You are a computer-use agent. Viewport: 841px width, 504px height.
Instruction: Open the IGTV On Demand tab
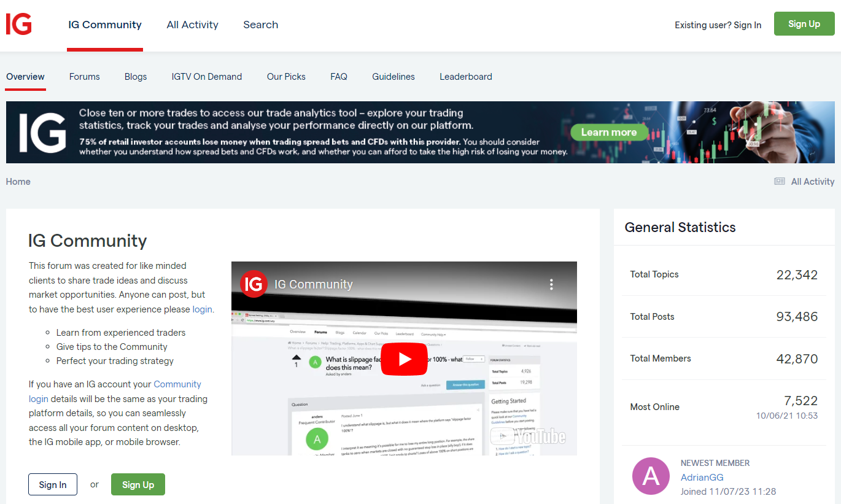(x=207, y=77)
